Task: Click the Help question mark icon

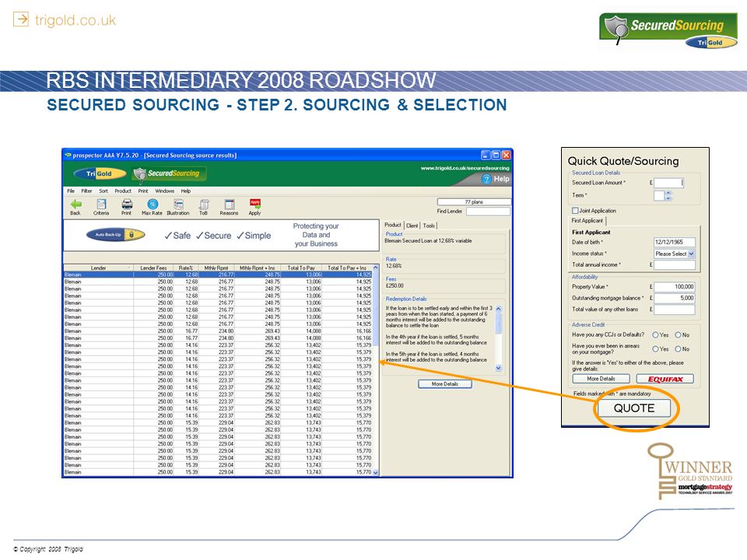Action: tap(486, 179)
